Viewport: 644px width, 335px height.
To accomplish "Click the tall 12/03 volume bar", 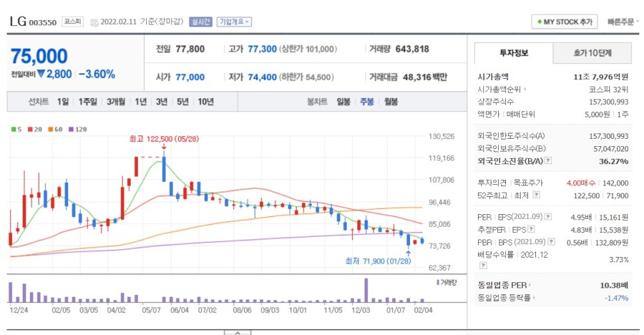I will pyautogui.click(x=366, y=290).
